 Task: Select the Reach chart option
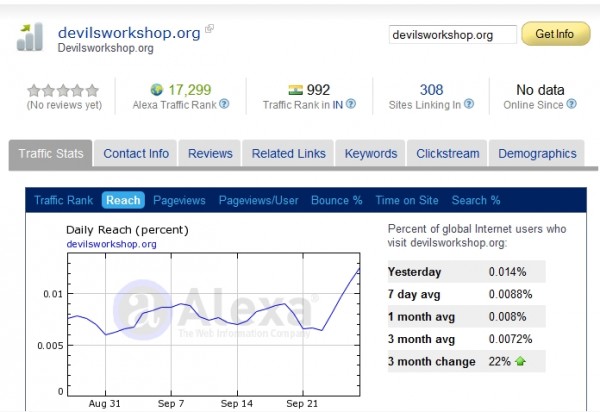click(123, 200)
